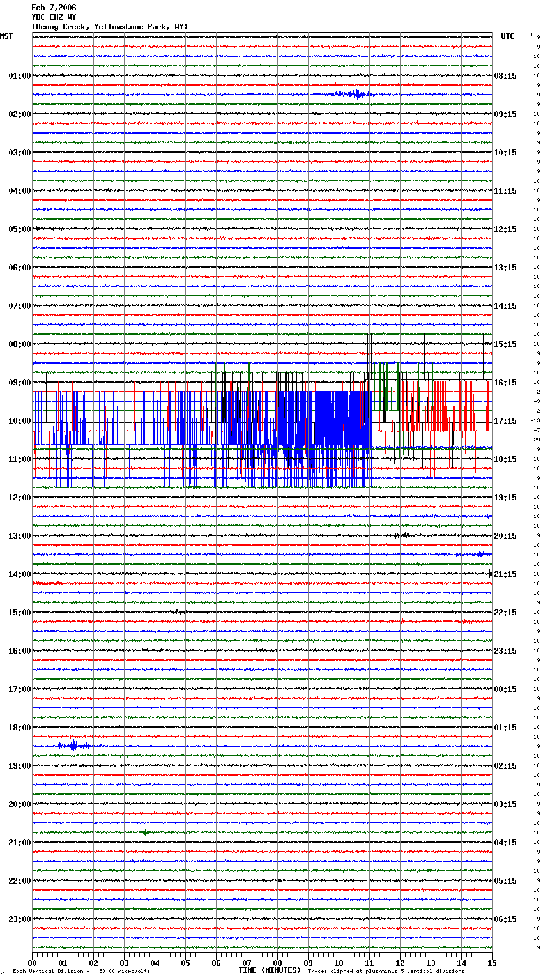Click minute 00 on the time axis
Image resolution: width=543 pixels, height=980 pixels.
click(33, 963)
